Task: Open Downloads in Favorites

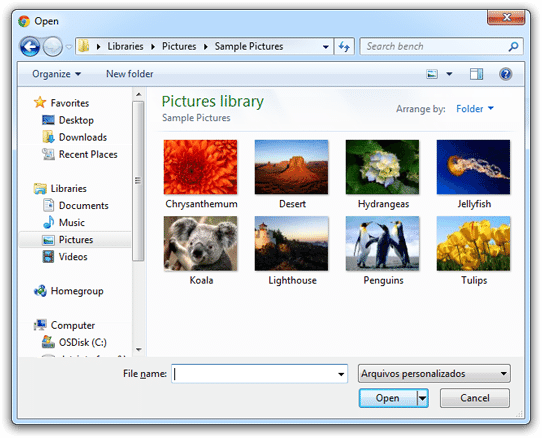Action: click(83, 137)
